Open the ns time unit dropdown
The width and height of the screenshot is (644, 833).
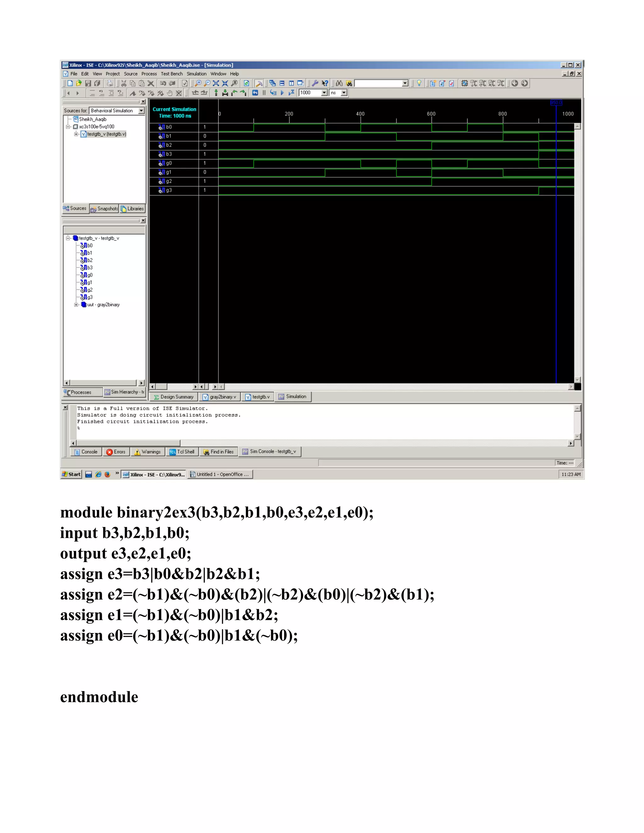(x=344, y=93)
